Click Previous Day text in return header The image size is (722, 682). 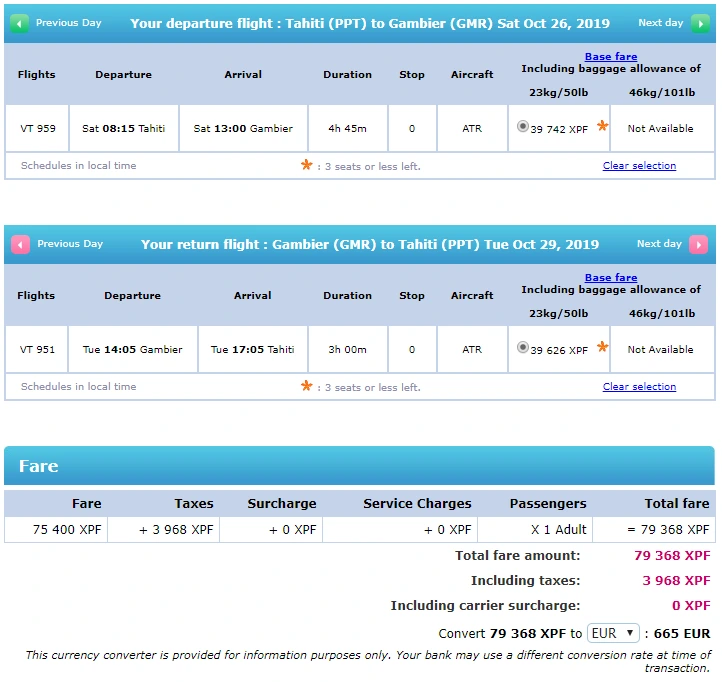[70, 244]
